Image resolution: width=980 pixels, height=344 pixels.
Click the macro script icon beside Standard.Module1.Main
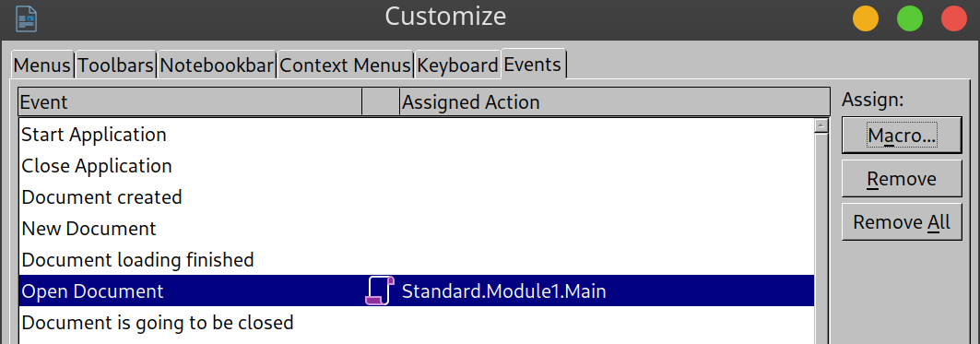coord(380,291)
